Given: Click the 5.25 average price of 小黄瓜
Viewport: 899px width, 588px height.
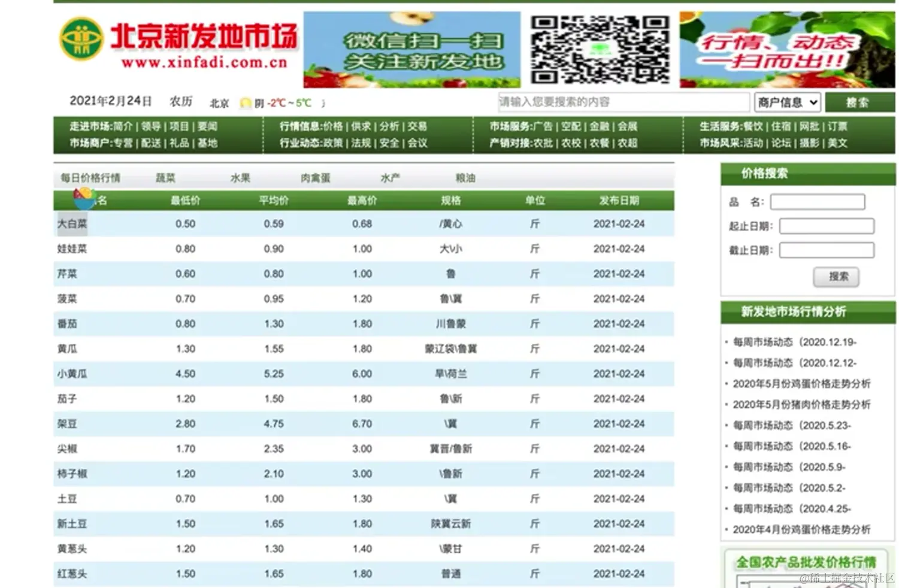Looking at the screenshot, I should click(274, 374).
